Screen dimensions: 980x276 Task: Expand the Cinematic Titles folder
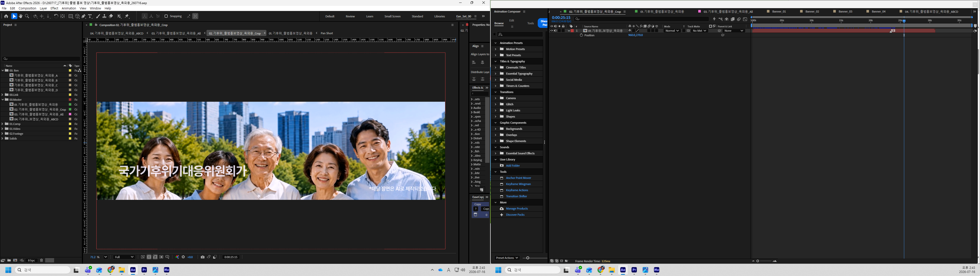click(495, 67)
